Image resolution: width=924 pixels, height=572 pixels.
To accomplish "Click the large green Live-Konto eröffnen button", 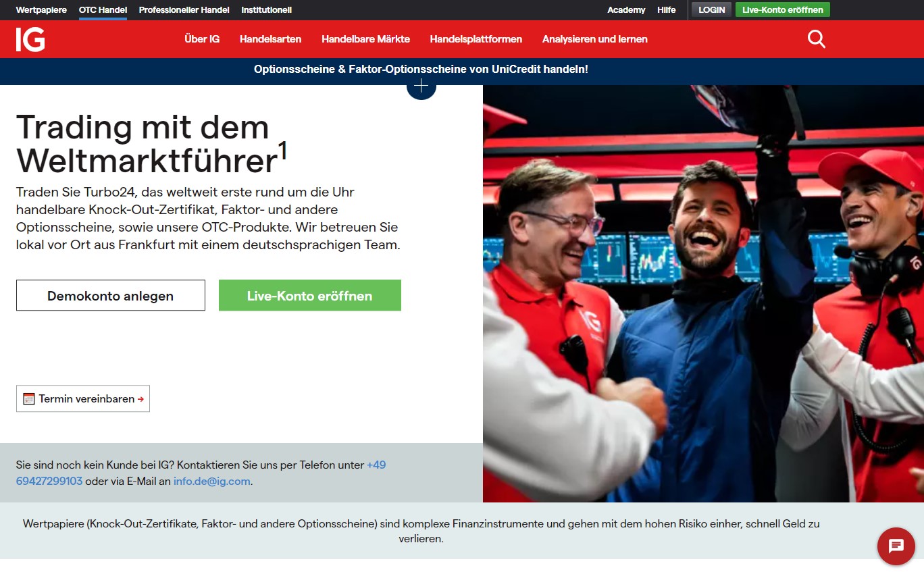I will point(310,295).
